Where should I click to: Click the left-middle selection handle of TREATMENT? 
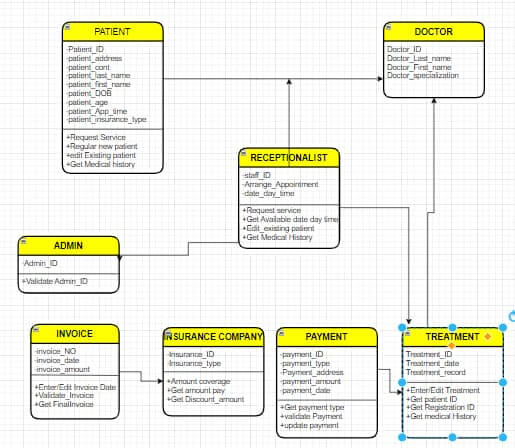coord(402,382)
